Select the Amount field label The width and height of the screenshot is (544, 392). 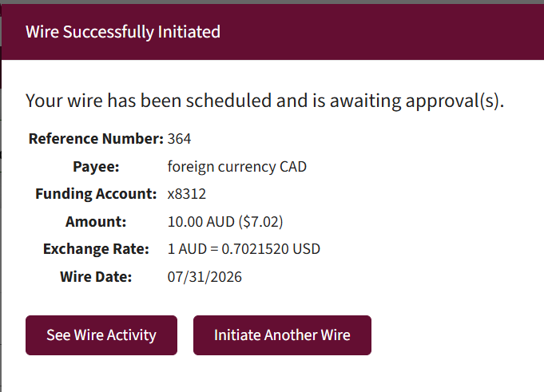tap(96, 221)
